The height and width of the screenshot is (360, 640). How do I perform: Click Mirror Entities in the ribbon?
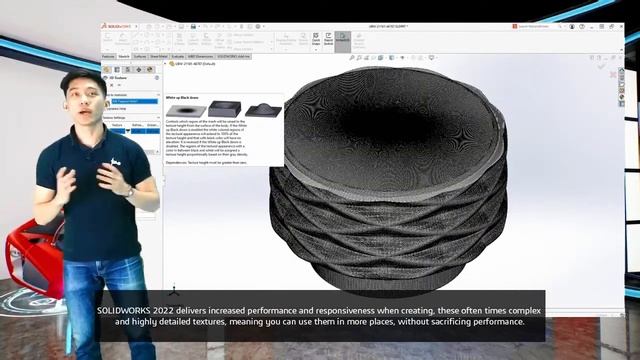click(x=241, y=35)
